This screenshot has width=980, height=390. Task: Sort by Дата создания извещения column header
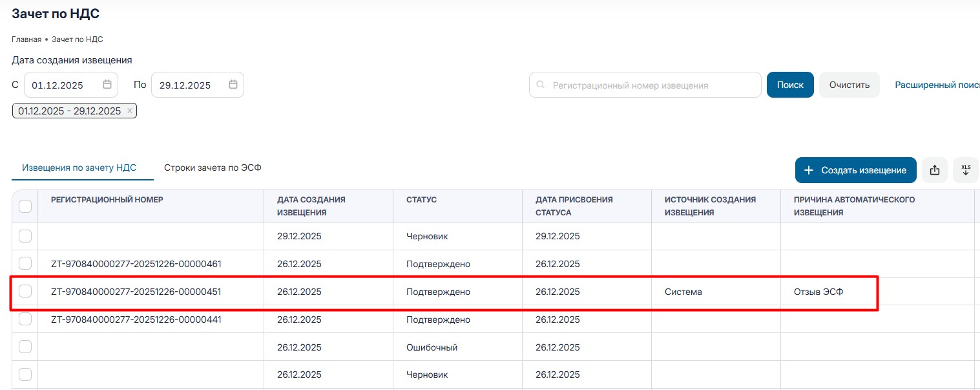[x=311, y=206]
